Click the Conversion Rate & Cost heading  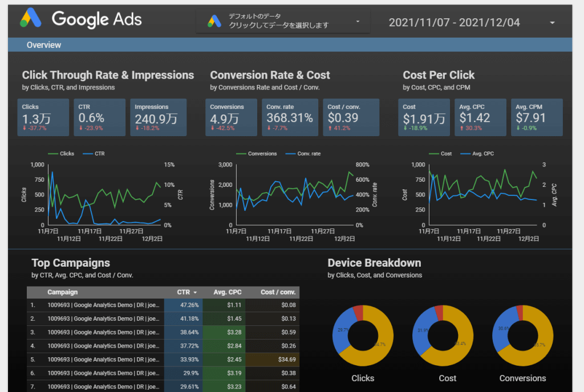point(270,75)
